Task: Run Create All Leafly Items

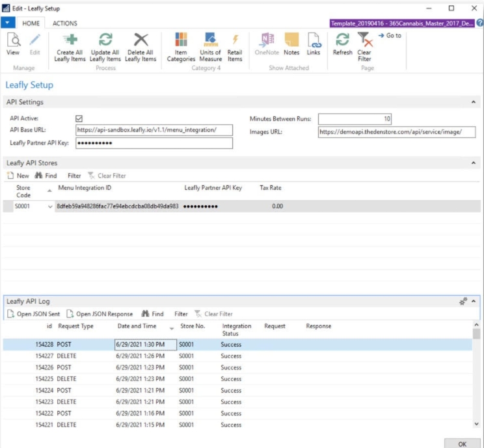Action: 70,47
